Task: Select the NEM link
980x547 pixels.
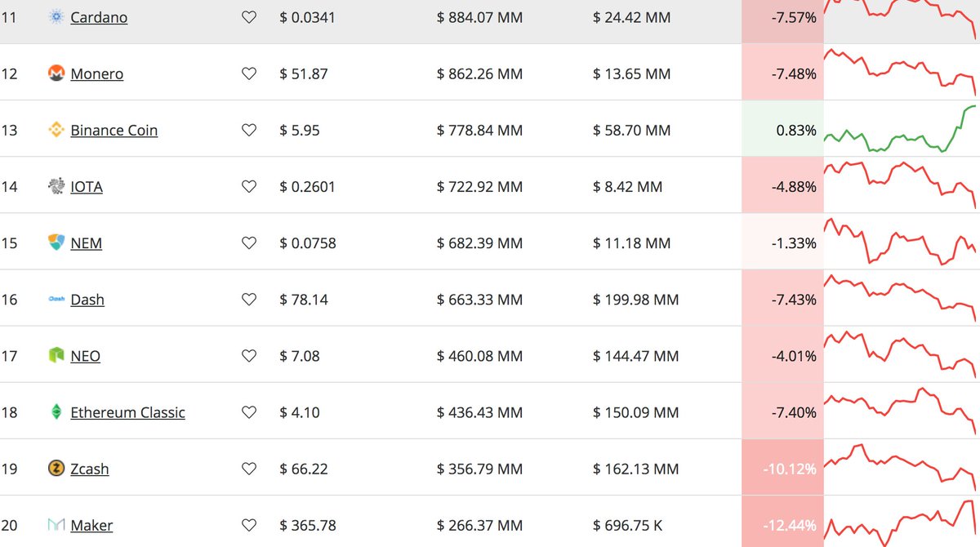Action: 86,242
